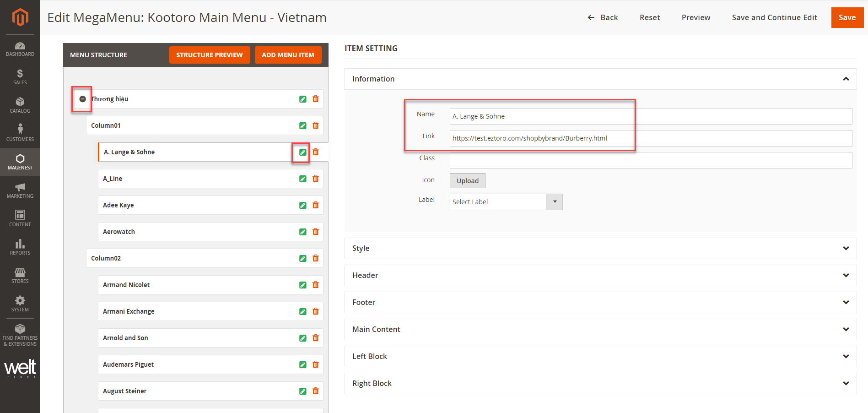868x413 pixels.
Task: Open the System sidebar menu
Action: pyautogui.click(x=20, y=304)
